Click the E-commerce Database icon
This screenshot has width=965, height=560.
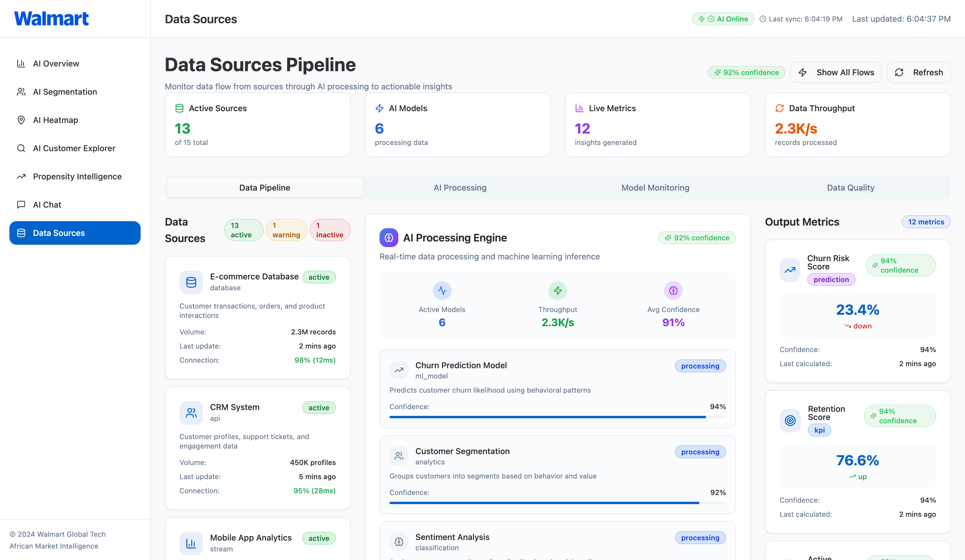click(x=191, y=282)
